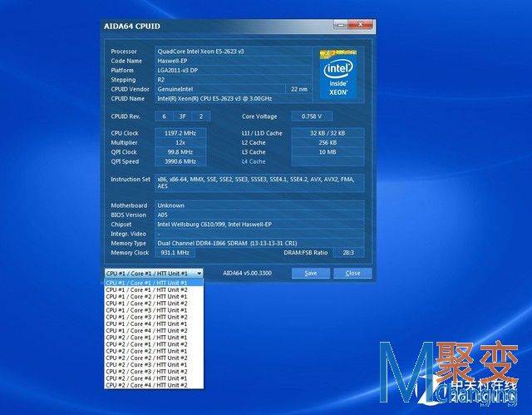Screen dimensions: 532x415
Task: Close the AIDA64 CPUID window via X
Action: 361,25
